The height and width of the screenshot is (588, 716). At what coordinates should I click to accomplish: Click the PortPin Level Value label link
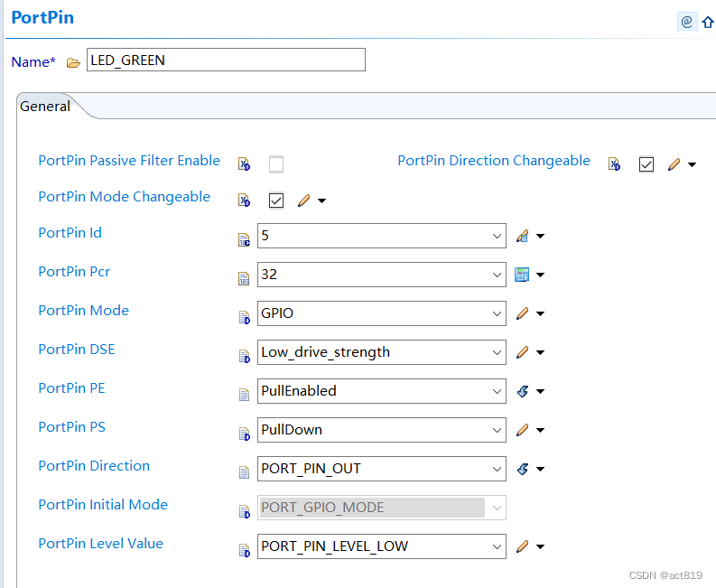tap(100, 544)
